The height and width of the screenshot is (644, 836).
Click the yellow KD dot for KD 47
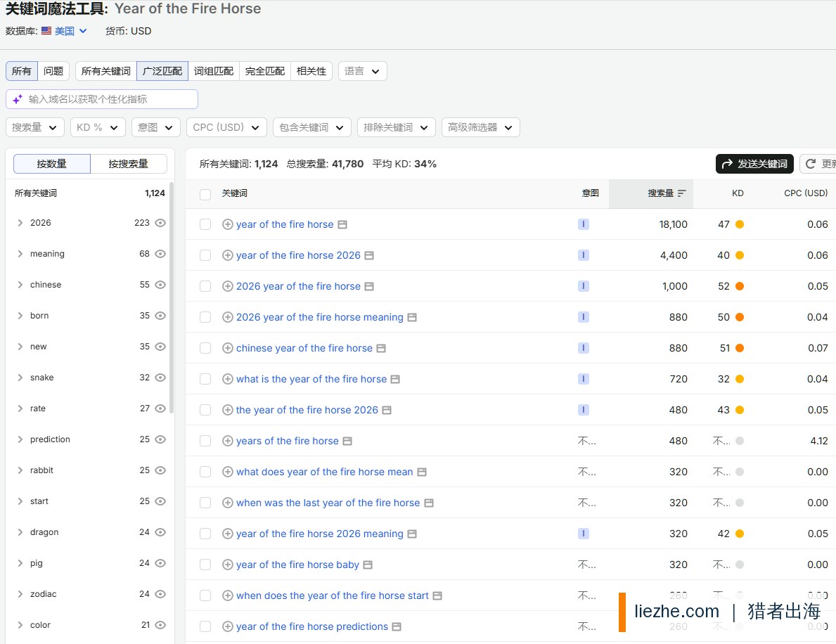[x=740, y=224]
